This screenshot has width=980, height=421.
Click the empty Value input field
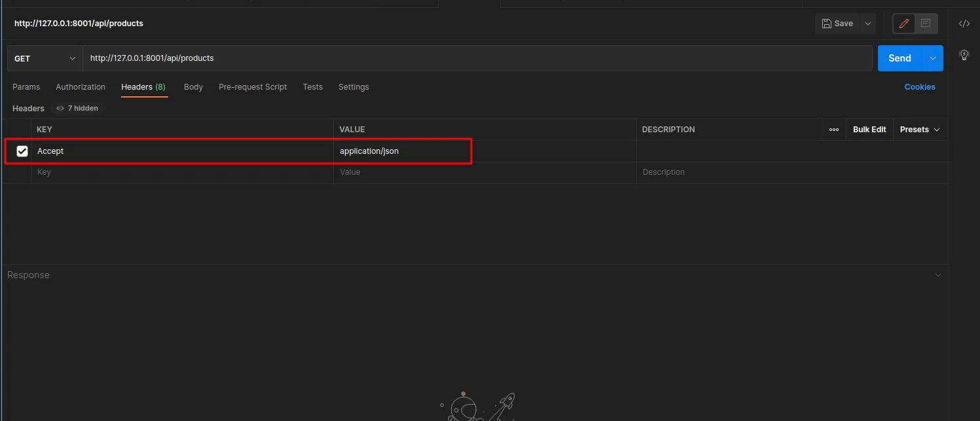point(485,172)
